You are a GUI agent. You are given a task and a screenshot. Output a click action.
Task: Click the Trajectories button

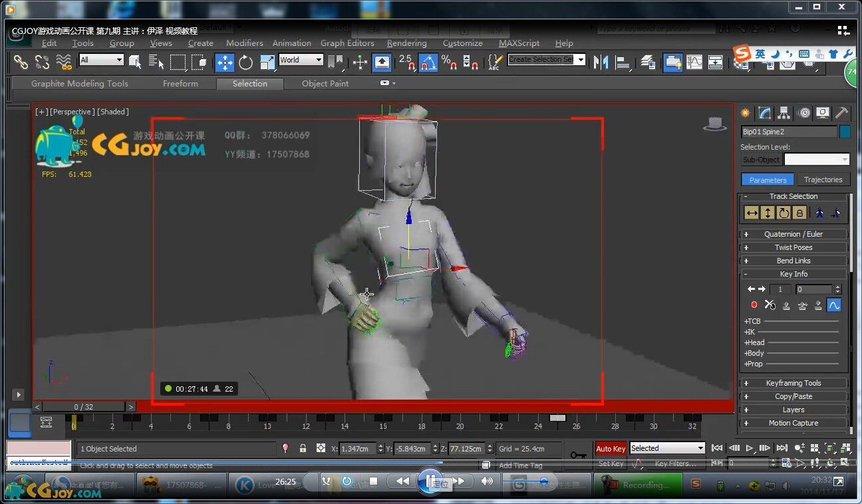(x=823, y=180)
